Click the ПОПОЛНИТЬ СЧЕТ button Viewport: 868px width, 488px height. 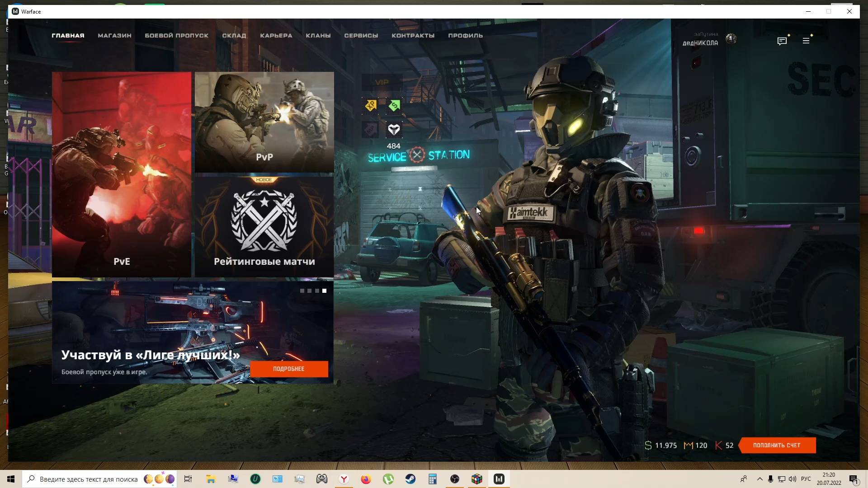click(x=777, y=446)
